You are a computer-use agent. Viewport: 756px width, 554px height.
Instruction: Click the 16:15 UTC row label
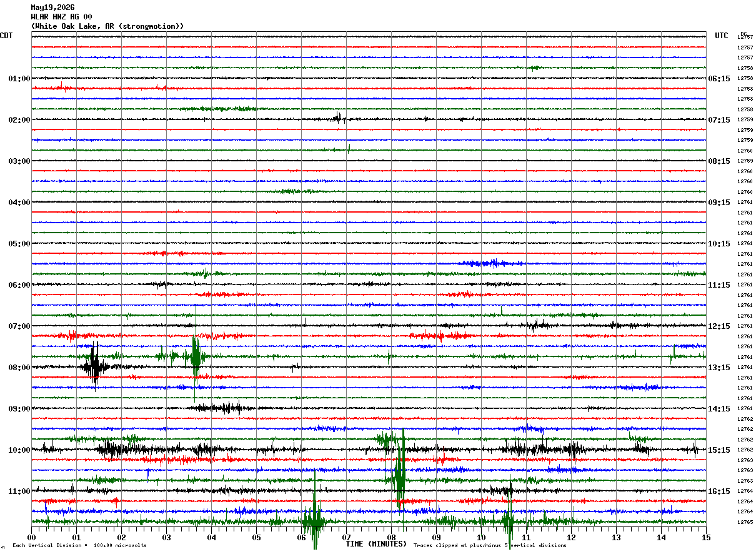click(x=719, y=491)
